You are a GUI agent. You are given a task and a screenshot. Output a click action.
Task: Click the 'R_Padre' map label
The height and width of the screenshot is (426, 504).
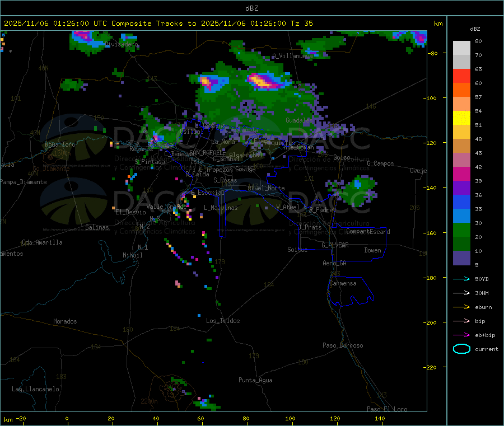pyautogui.click(x=321, y=210)
